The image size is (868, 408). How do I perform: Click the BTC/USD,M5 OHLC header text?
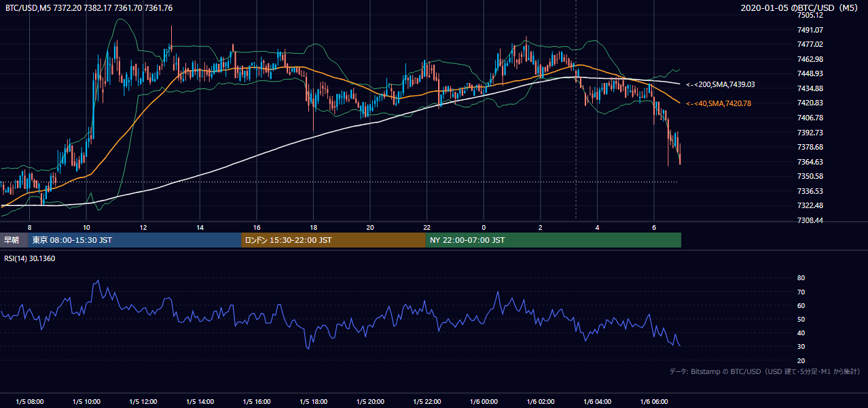coord(89,8)
